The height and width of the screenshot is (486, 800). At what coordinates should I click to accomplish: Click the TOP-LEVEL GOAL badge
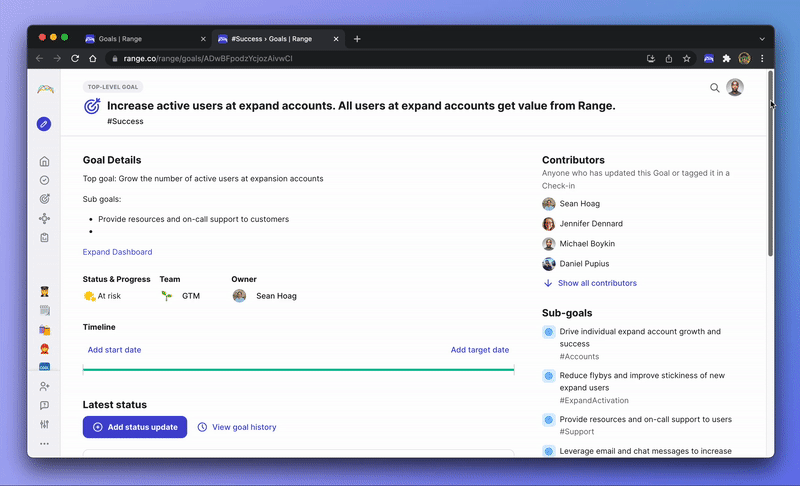click(x=113, y=87)
